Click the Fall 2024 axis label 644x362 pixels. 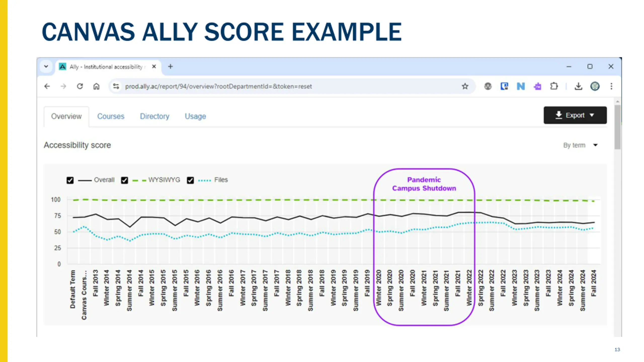[x=594, y=283]
